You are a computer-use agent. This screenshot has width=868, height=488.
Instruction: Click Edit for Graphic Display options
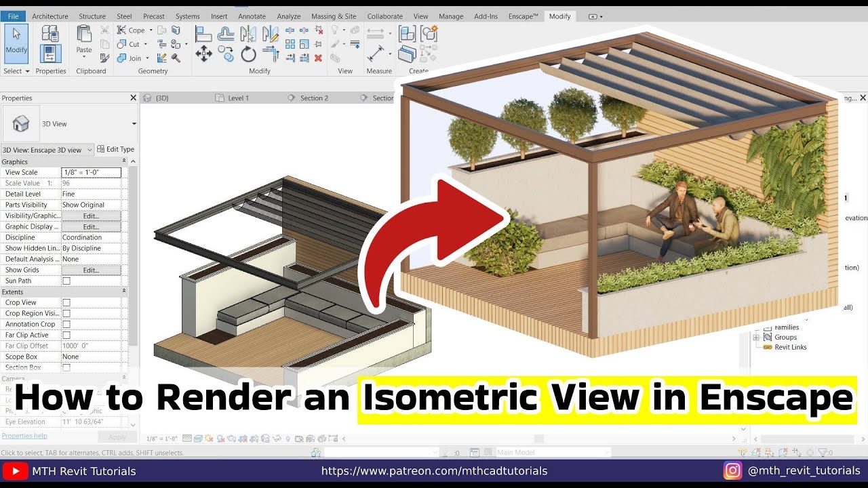(x=91, y=226)
